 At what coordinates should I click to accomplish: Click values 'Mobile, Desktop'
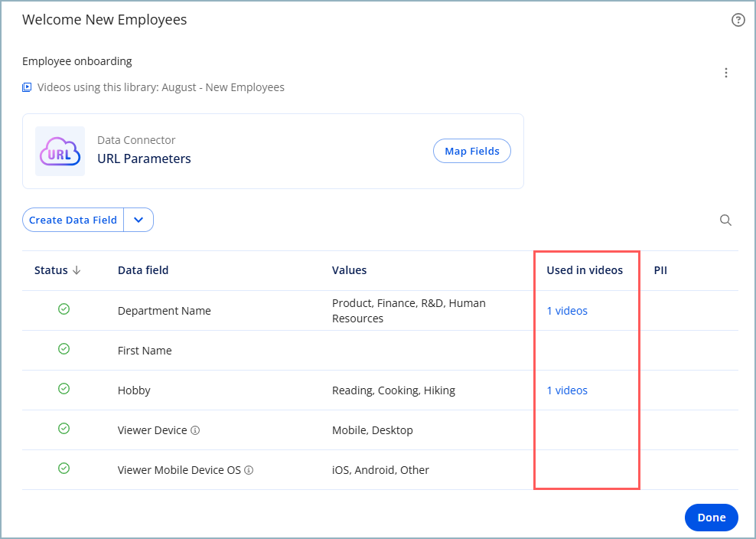pyautogui.click(x=373, y=430)
